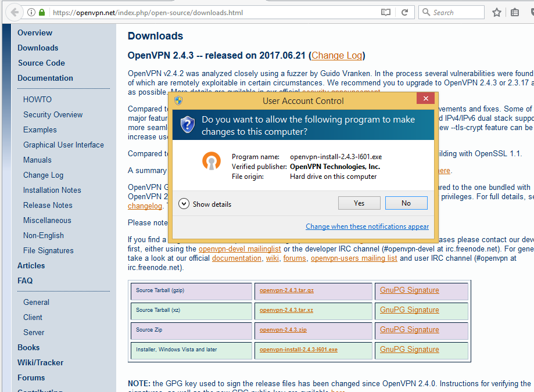The height and width of the screenshot is (392, 534).
Task: Open File Signatures link
Action: click(x=48, y=250)
